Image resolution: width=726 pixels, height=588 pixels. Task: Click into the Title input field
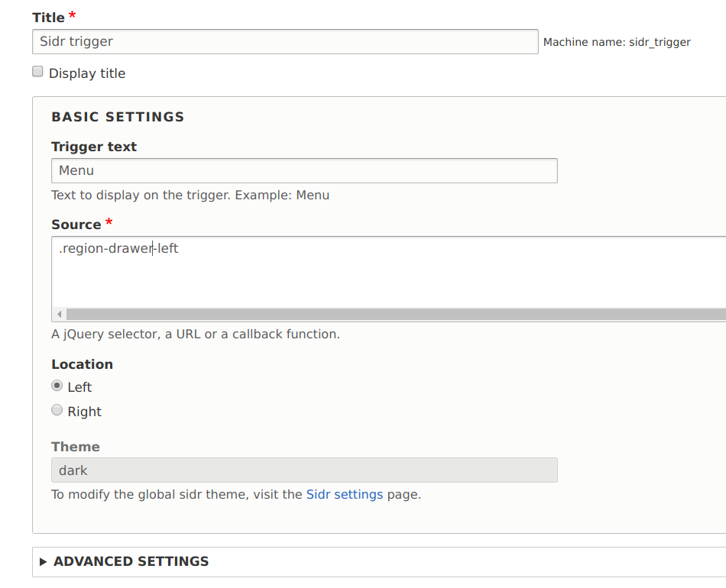pos(284,41)
